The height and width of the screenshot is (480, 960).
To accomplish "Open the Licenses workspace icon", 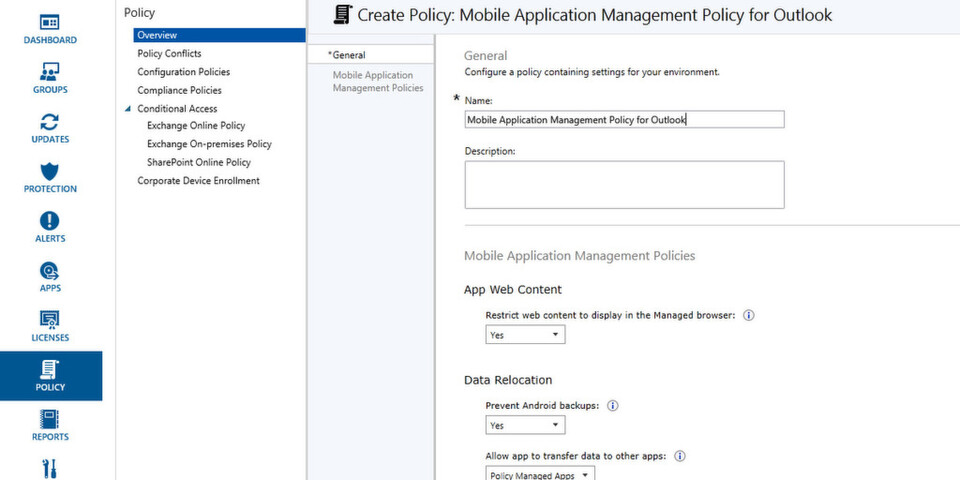I will 50,319.
